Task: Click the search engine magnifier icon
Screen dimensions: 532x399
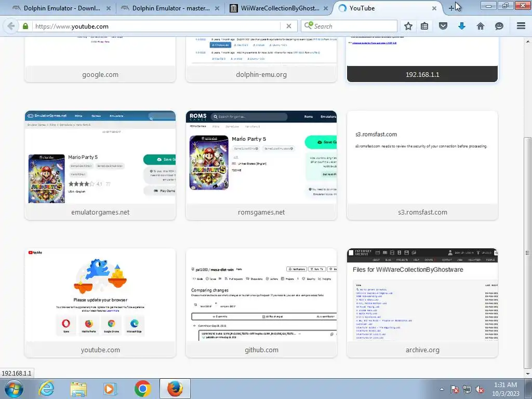Action: 309,25
